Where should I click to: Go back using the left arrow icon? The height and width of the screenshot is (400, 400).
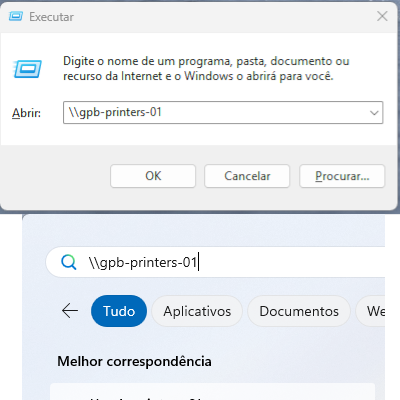point(70,311)
